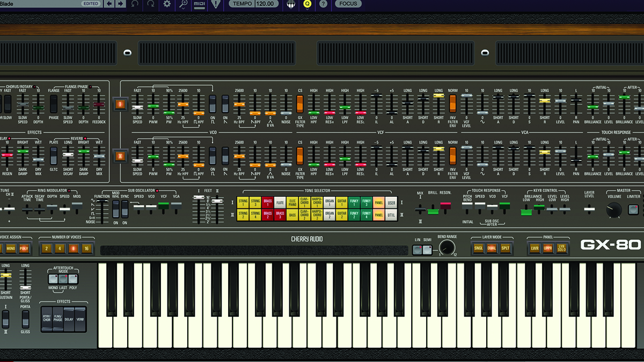This screenshot has height=362, width=644.
Task: Select Brass 1 tone for rank I
Action: pyautogui.click(x=267, y=203)
